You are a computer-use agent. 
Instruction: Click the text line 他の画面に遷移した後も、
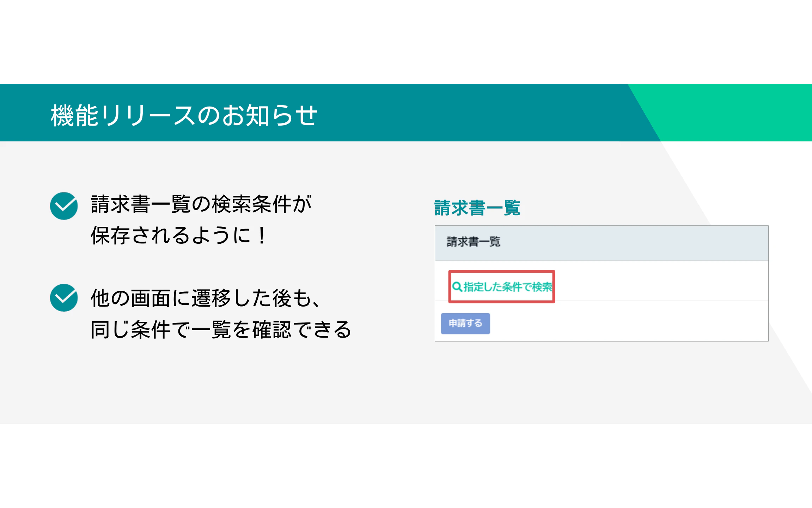click(x=206, y=298)
